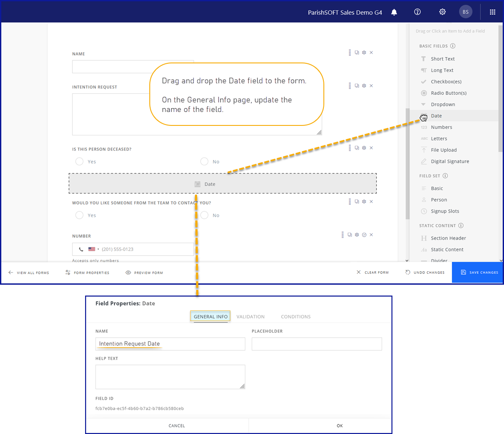This screenshot has width=504, height=434.
Task: Open the country flag dropdown in Number field
Action: coord(93,249)
